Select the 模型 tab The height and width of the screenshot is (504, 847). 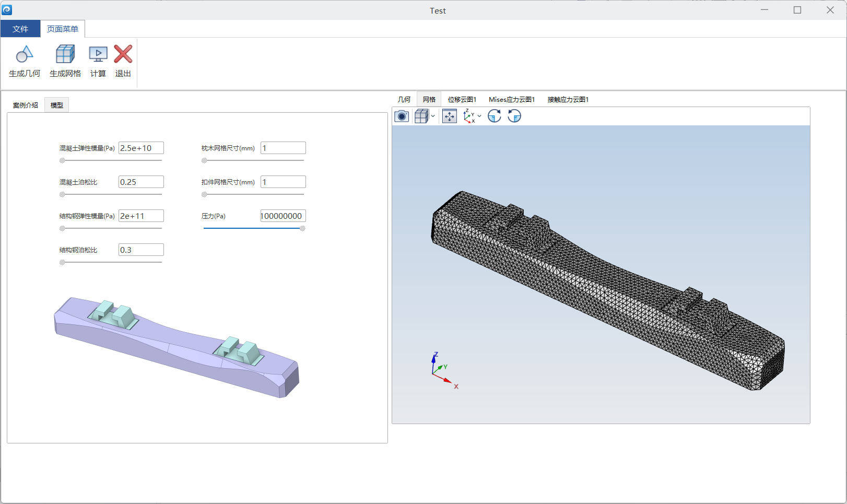point(57,105)
